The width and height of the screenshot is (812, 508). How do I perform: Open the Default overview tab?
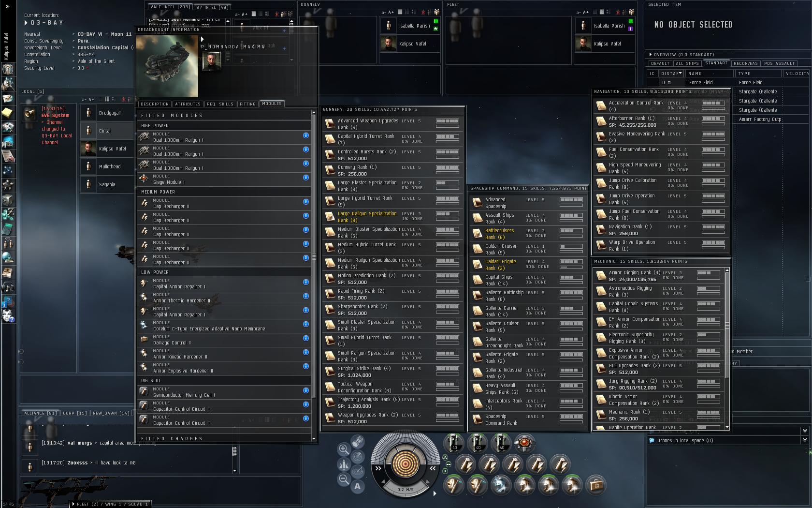(660, 63)
